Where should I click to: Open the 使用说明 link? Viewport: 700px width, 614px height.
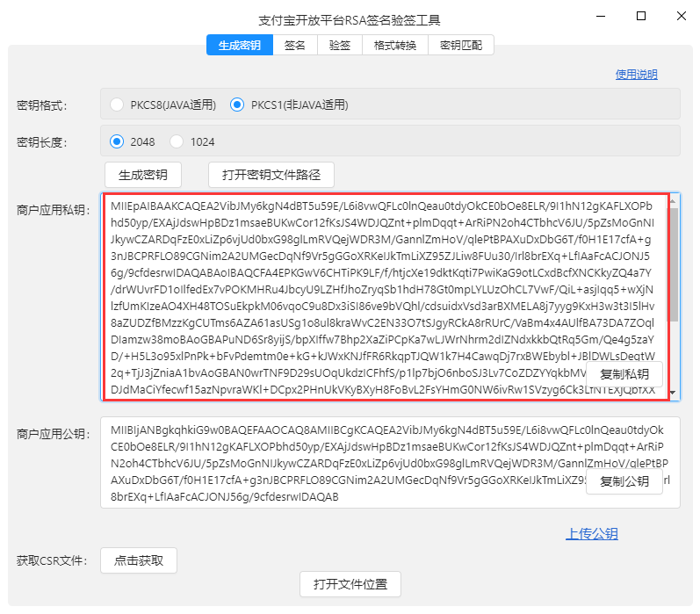click(x=636, y=75)
